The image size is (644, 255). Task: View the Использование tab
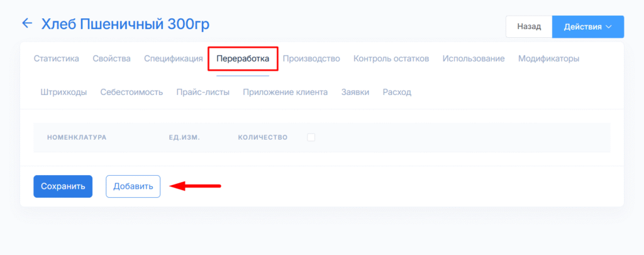tap(473, 59)
